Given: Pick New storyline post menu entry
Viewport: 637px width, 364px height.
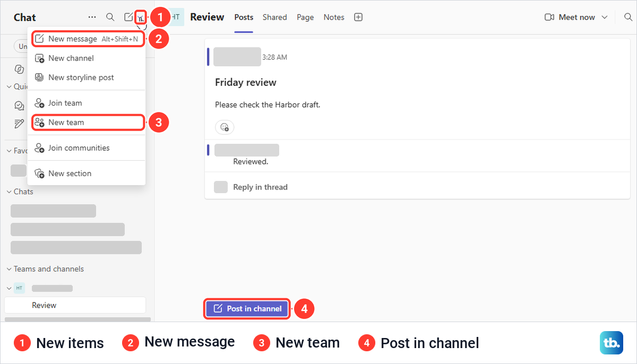Looking at the screenshot, I should click(x=87, y=77).
